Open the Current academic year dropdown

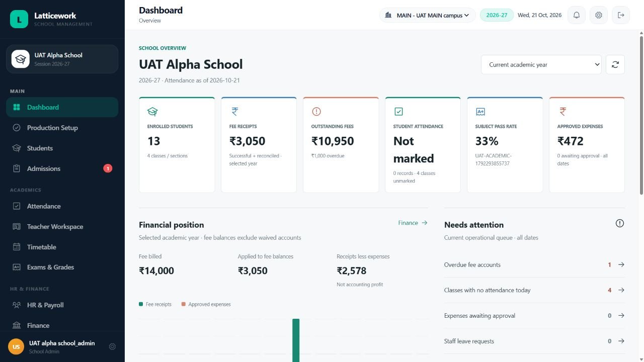click(541, 64)
